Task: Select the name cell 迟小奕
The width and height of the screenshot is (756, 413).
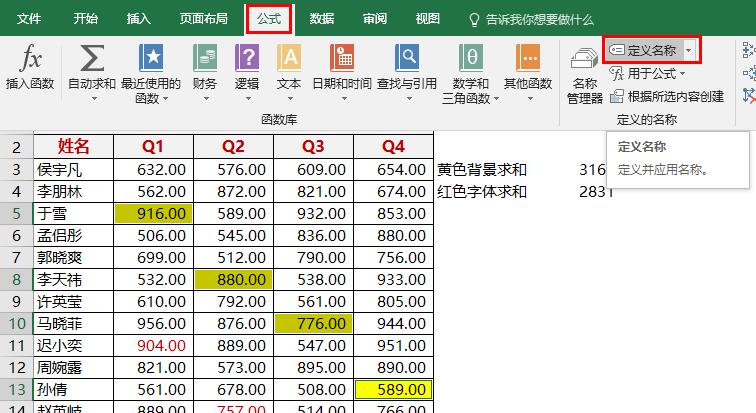Action: pyautogui.click(x=73, y=346)
